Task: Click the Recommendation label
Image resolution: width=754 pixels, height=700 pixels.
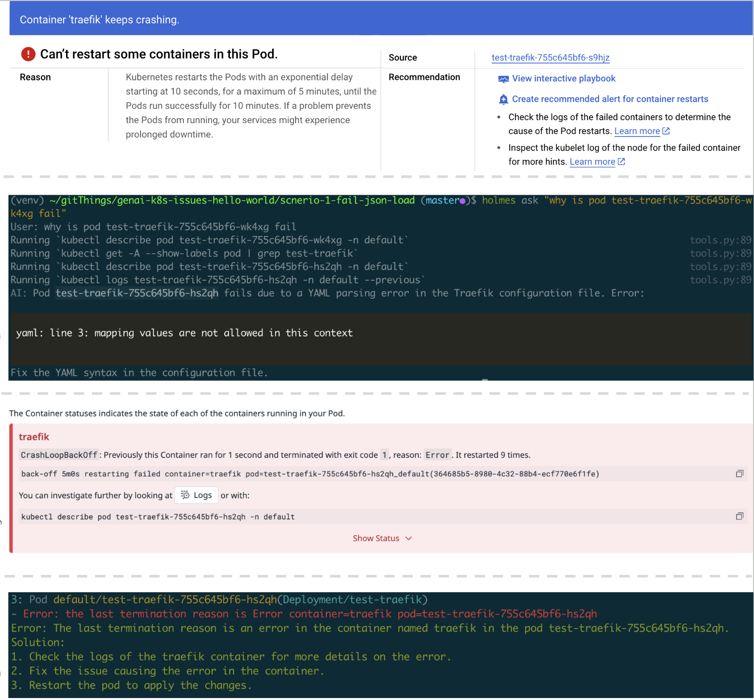Action: point(424,77)
